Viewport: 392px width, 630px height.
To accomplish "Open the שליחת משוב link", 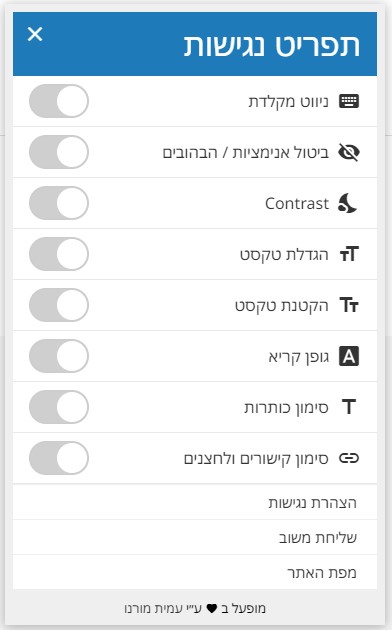I will (x=318, y=538).
